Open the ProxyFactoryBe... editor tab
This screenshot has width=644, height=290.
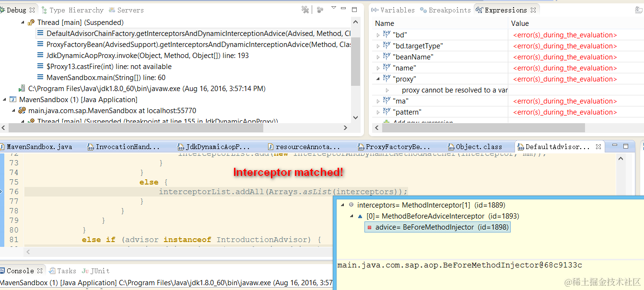pyautogui.click(x=395, y=147)
